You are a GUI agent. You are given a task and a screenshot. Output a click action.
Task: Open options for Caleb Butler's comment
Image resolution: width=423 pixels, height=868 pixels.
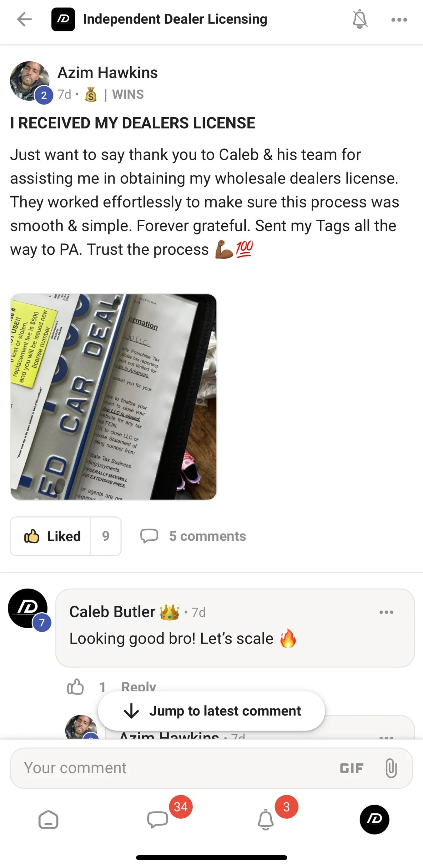386,612
